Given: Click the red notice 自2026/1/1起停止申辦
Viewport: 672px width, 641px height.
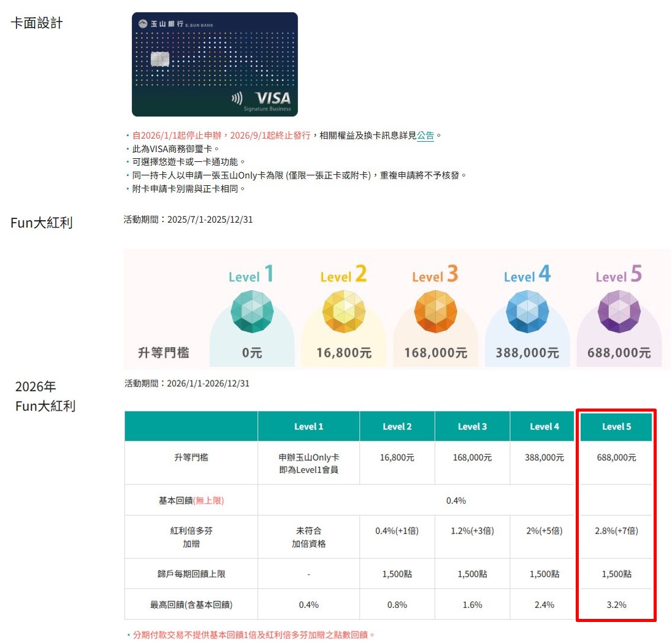Looking at the screenshot, I should click(x=221, y=136).
